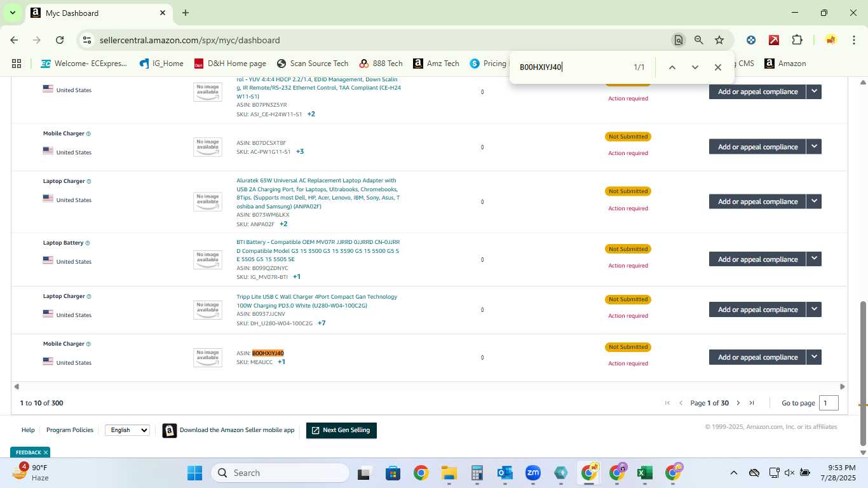Click the page vertical scrollbar thumb
Screen dimensions: 868x488
(863, 374)
